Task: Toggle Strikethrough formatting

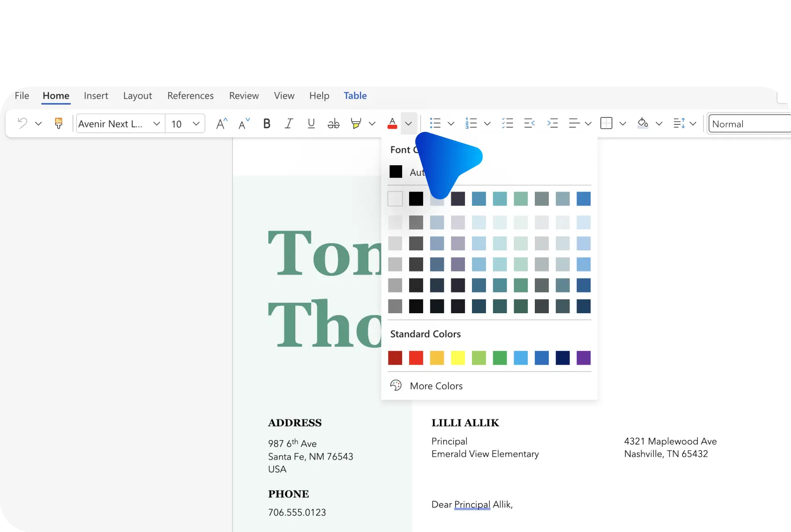Action: [334, 123]
